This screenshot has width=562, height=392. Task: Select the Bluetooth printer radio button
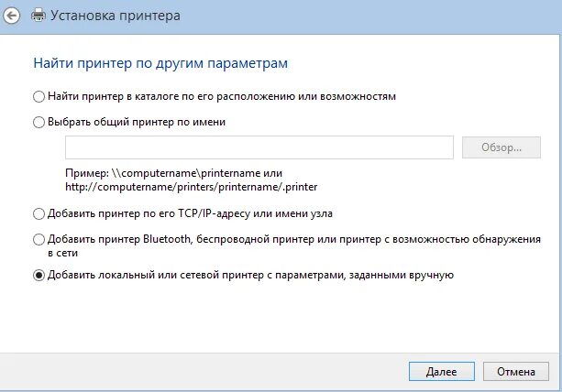pyautogui.click(x=39, y=239)
